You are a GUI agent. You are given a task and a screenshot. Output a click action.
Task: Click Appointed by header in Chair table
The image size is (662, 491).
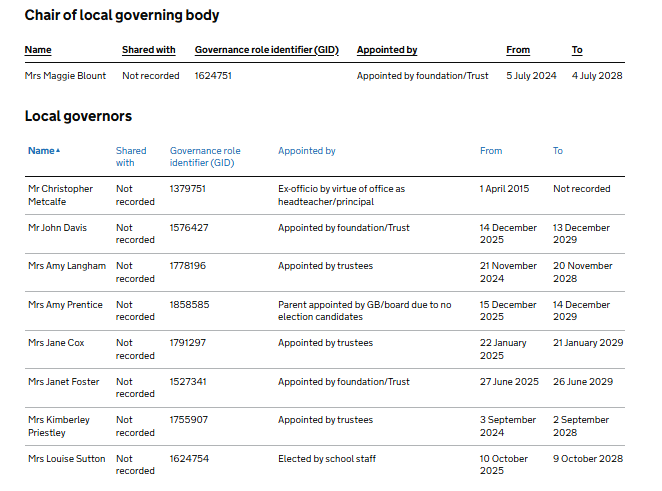[386, 50]
